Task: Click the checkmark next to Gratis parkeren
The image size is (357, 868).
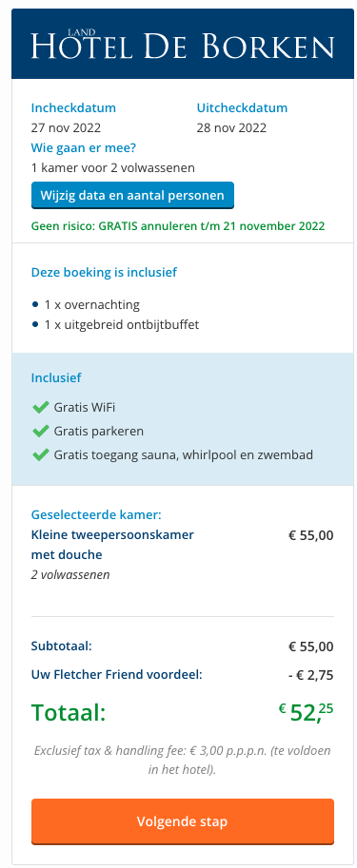Action: 41,432
